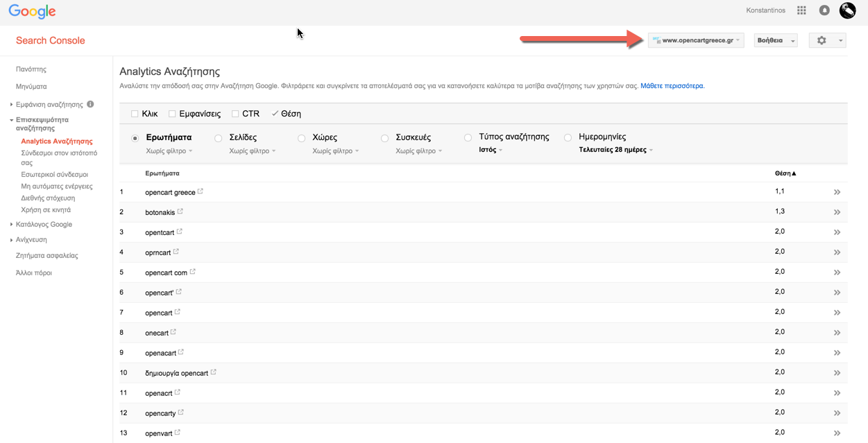
Task: Click the Google logo
Action: point(32,12)
